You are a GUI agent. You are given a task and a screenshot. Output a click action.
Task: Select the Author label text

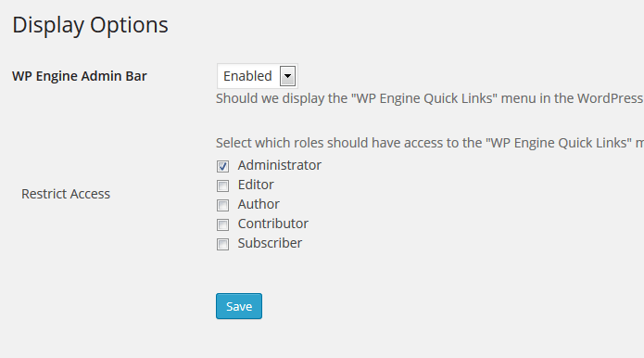pyautogui.click(x=259, y=204)
